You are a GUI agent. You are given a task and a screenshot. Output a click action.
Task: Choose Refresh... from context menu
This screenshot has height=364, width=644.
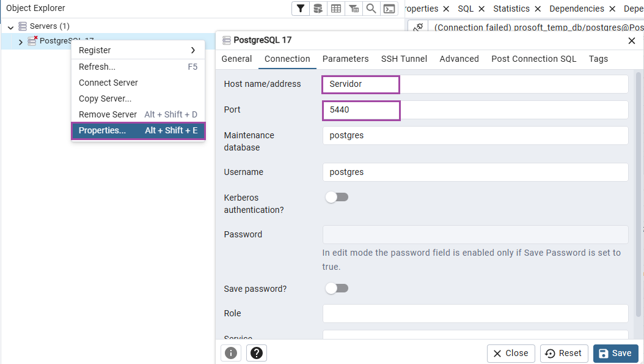[x=138, y=67]
